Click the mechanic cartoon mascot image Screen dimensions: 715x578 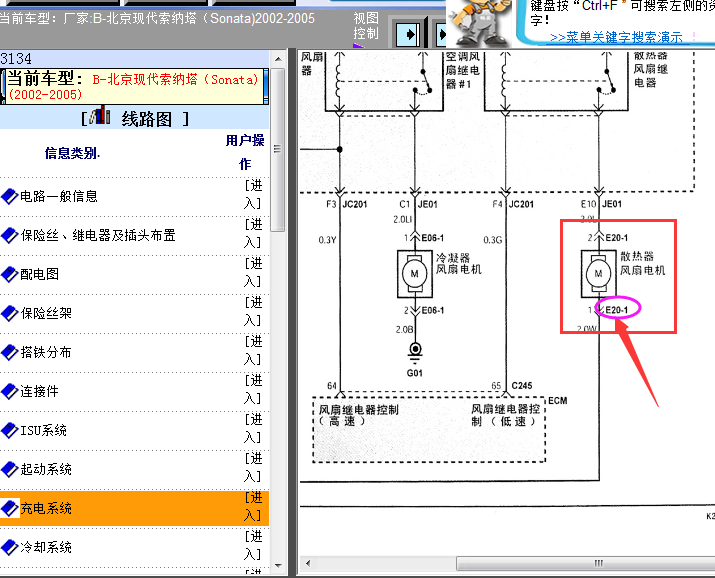479,22
